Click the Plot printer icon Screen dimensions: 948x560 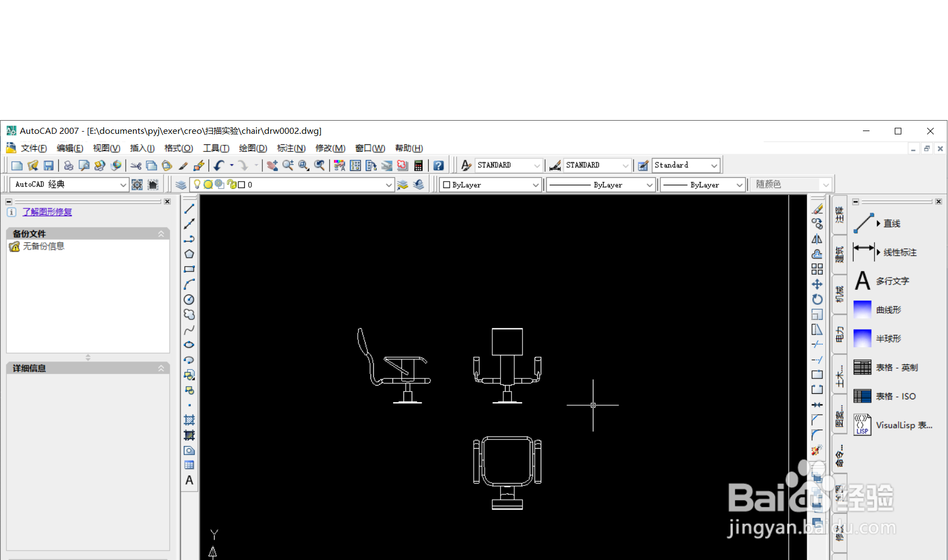point(69,165)
